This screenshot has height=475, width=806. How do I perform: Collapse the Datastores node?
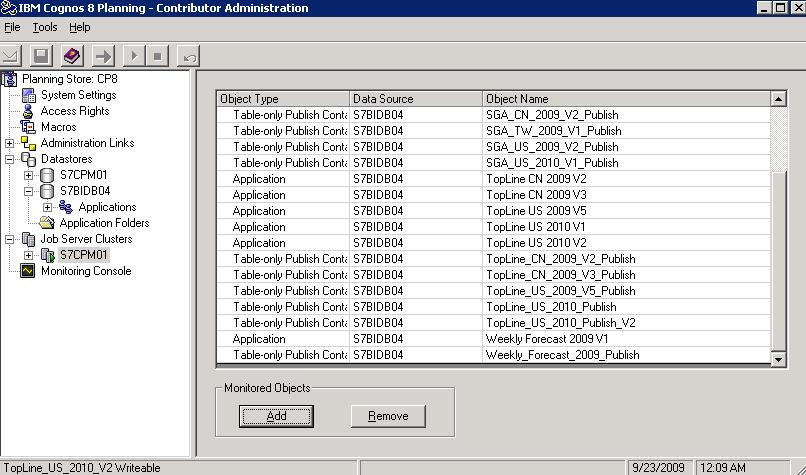[9, 159]
